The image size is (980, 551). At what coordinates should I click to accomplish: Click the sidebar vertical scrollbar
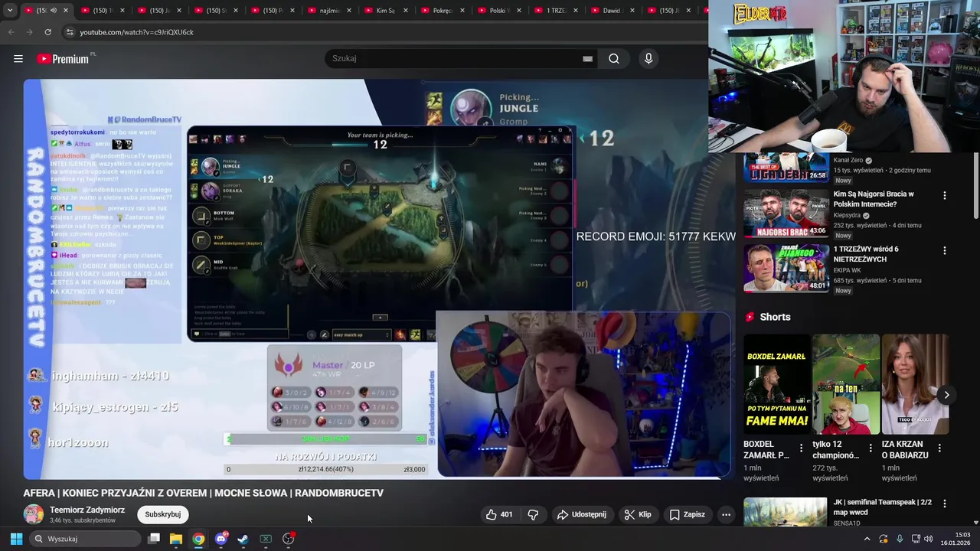click(975, 184)
